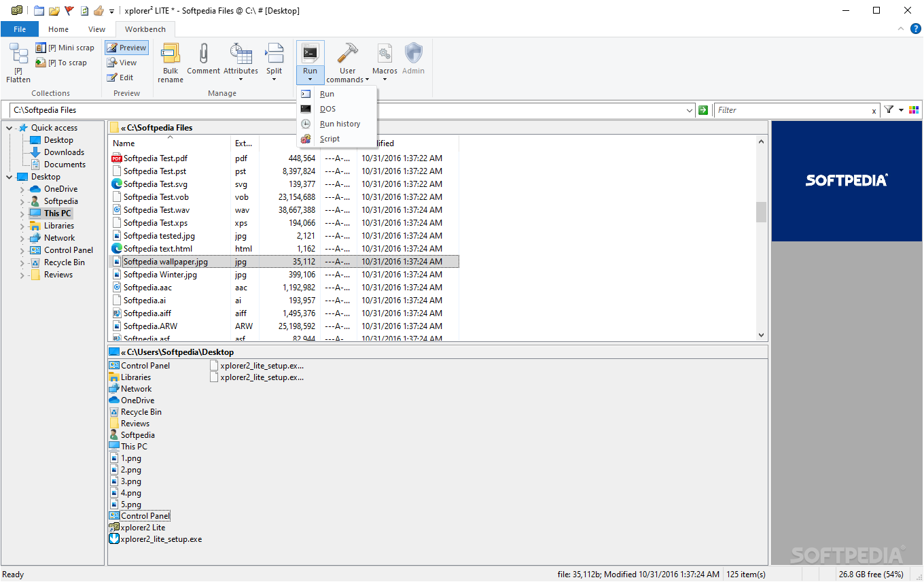This screenshot has width=924, height=582.
Task: Click the Softpedia preview image
Action: pos(847,181)
